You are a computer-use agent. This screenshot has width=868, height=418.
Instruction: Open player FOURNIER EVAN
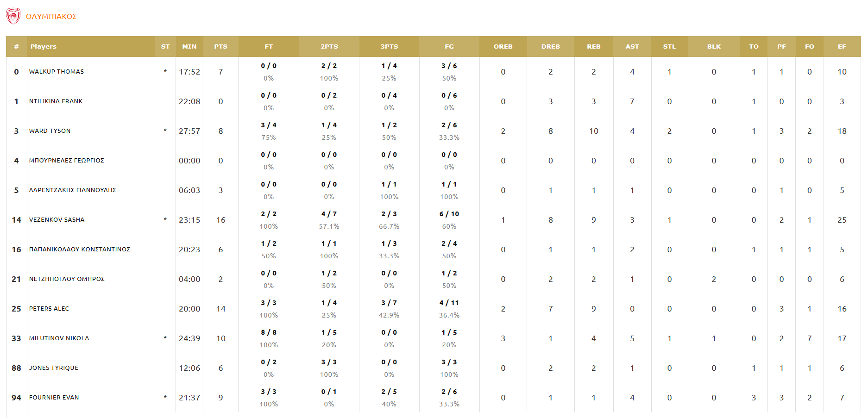[54, 398]
